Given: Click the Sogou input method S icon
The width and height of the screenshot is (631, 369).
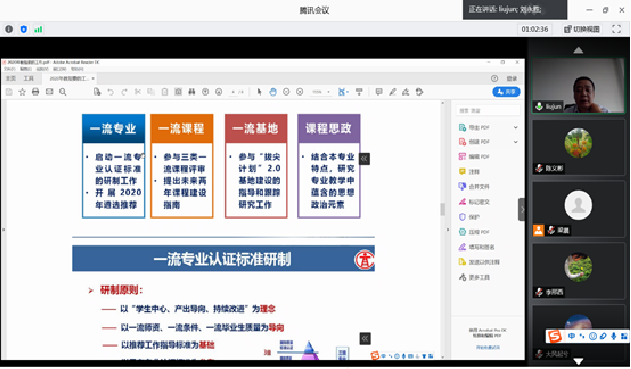Looking at the screenshot, I should [555, 336].
